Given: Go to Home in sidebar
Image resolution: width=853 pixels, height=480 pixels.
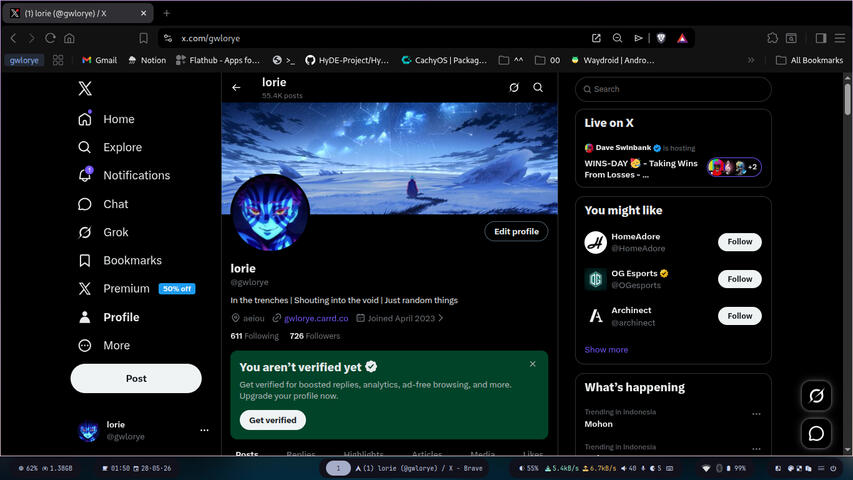Looking at the screenshot, I should point(107,119).
